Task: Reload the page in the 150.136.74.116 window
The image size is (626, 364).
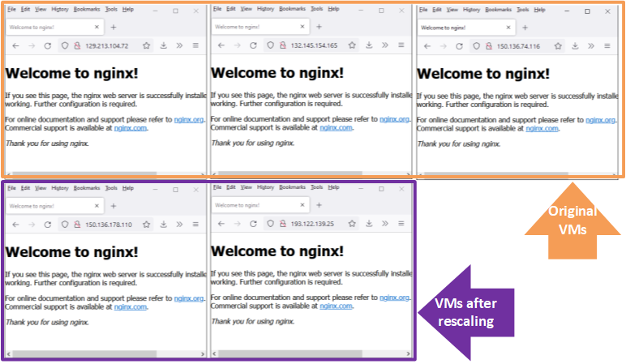Action: click(x=459, y=46)
